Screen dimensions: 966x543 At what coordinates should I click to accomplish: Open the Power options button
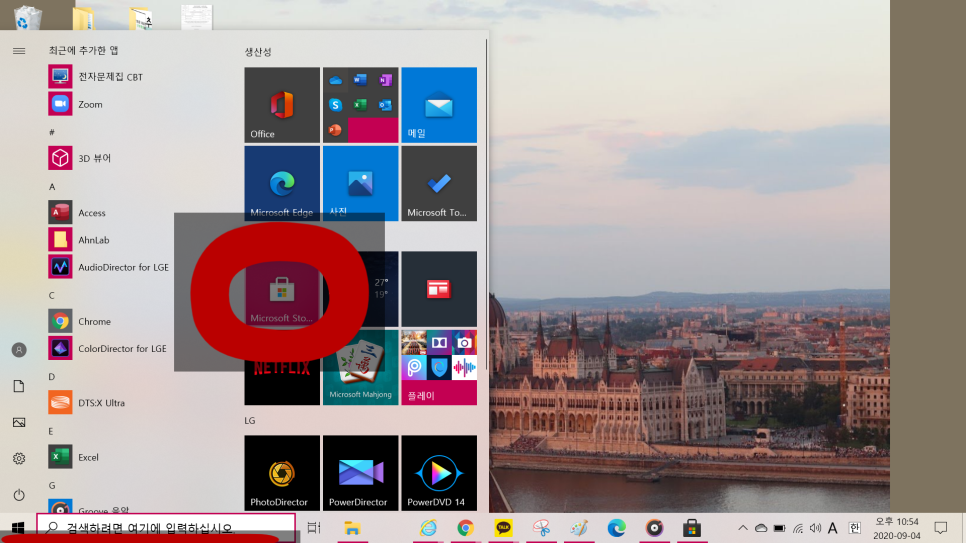pyautogui.click(x=19, y=495)
